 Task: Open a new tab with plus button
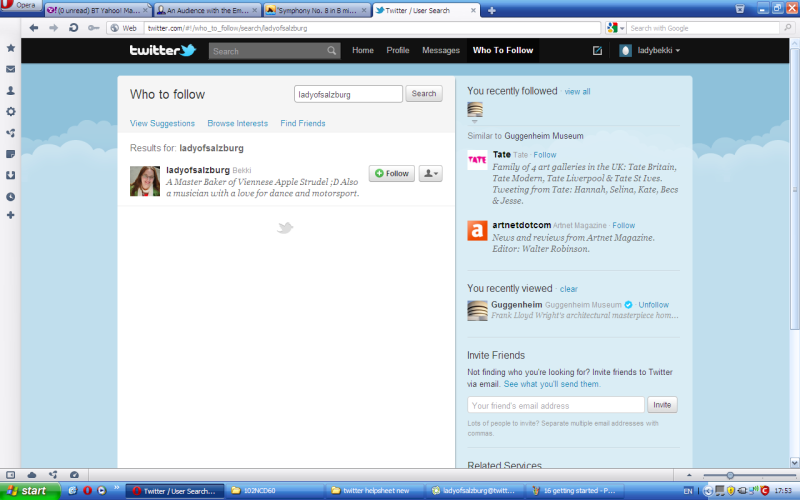coord(491,10)
